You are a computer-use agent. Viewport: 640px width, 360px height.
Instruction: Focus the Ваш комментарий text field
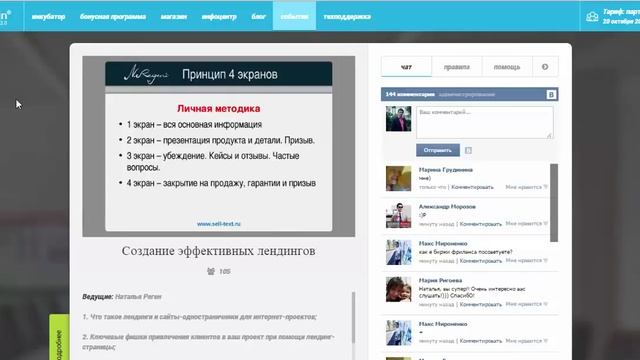(x=485, y=122)
